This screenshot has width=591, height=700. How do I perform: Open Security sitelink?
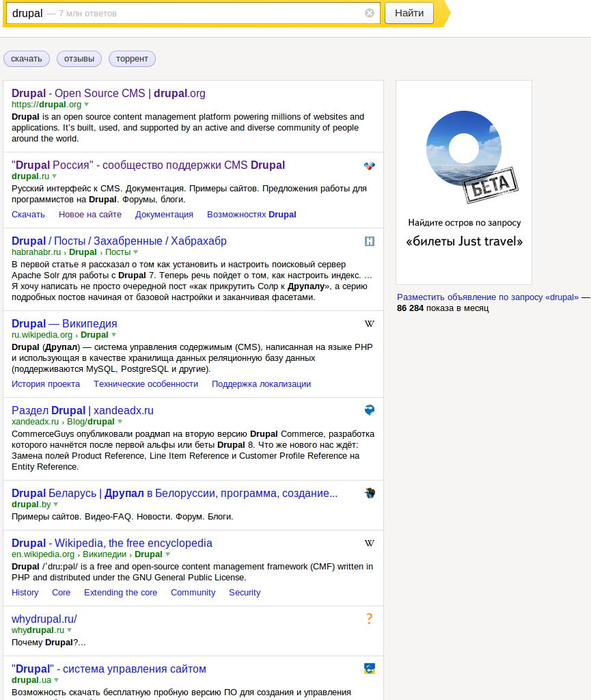(x=245, y=593)
